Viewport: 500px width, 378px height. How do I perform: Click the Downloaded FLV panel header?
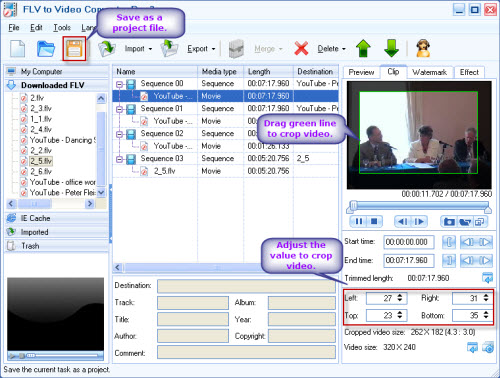pos(56,85)
